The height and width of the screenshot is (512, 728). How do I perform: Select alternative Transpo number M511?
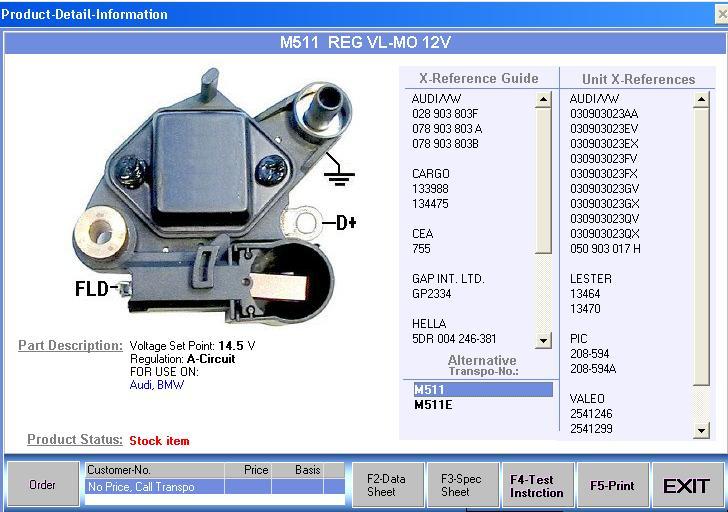(483, 389)
